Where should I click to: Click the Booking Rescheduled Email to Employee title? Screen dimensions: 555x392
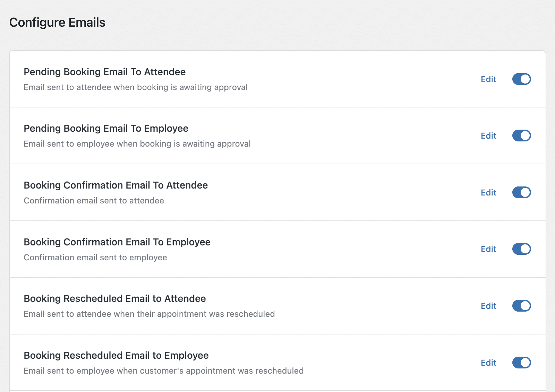point(116,355)
